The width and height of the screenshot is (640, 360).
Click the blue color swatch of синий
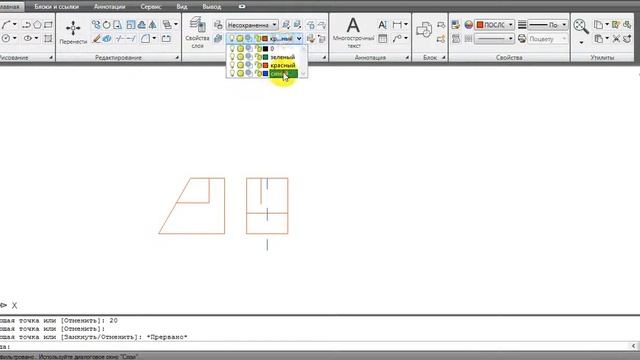tap(265, 73)
